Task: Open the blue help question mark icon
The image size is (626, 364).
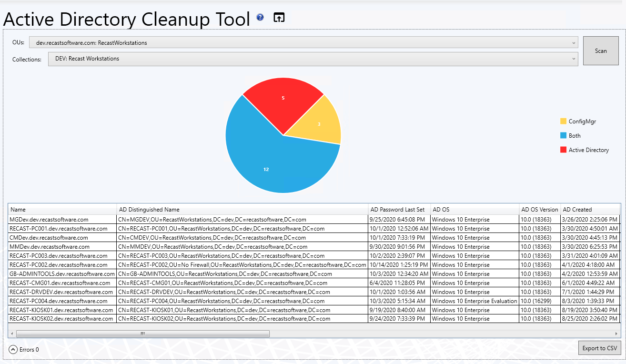Action: tap(260, 18)
